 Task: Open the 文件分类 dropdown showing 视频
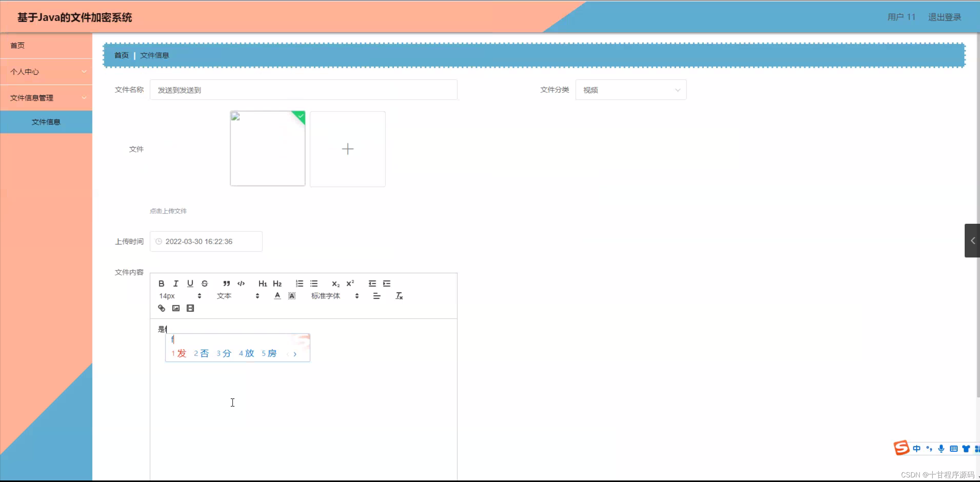[x=631, y=90]
